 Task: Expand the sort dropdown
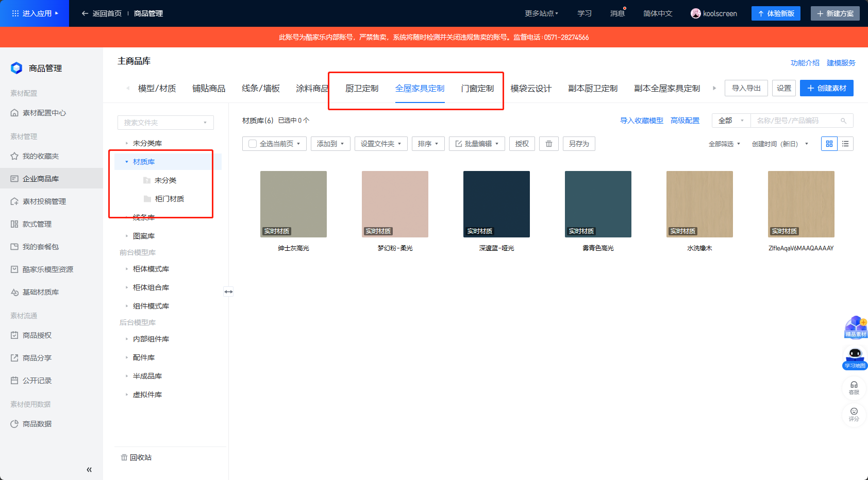[x=428, y=144]
